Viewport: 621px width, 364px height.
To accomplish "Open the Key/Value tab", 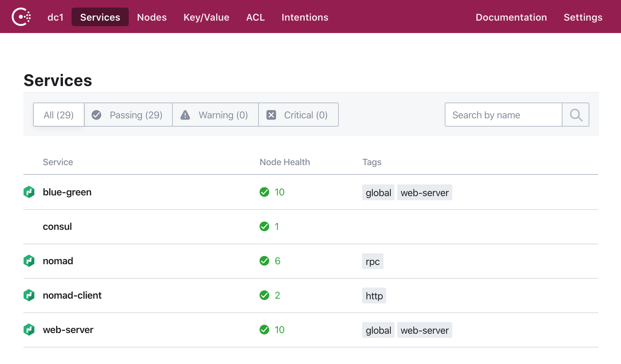I will pos(206,17).
